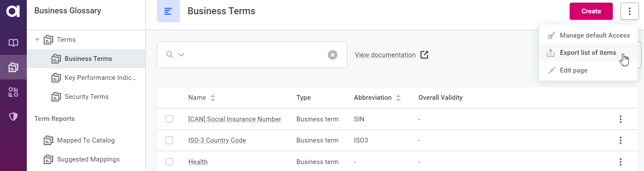Open the book icon in sidebar
This screenshot has height=171, width=644.
pyautogui.click(x=13, y=43)
